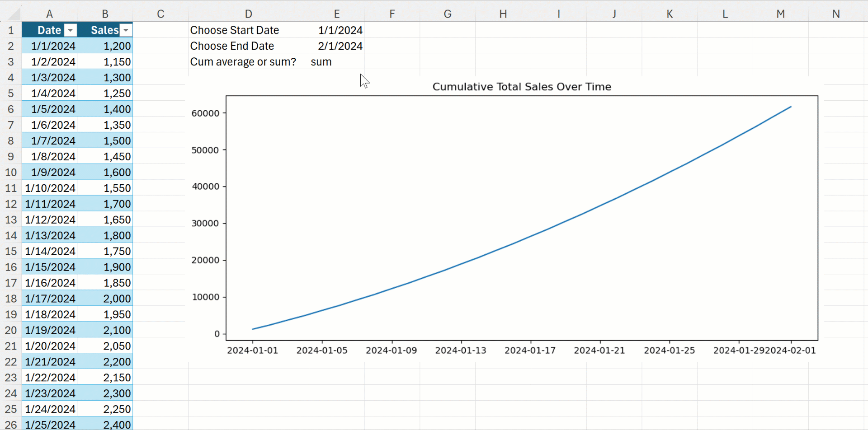This screenshot has height=430, width=868.
Task: Select the end date cell 2/1/2024
Action: [336, 46]
